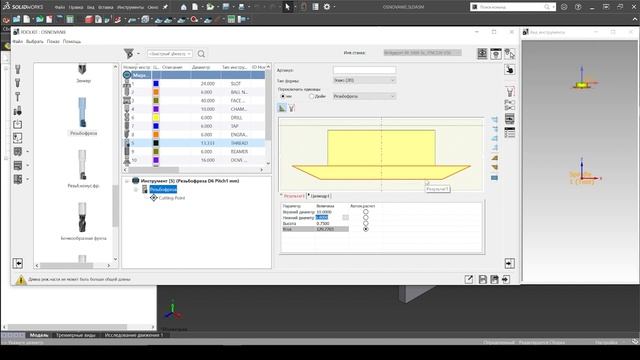The image size is (640, 360).
Task: Click into the Артикул input field
Action: click(364, 70)
